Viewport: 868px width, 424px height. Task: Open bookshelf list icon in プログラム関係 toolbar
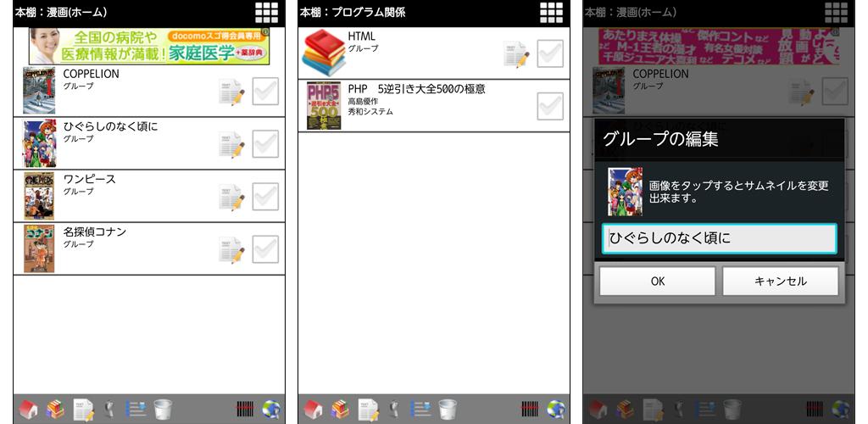point(340,410)
